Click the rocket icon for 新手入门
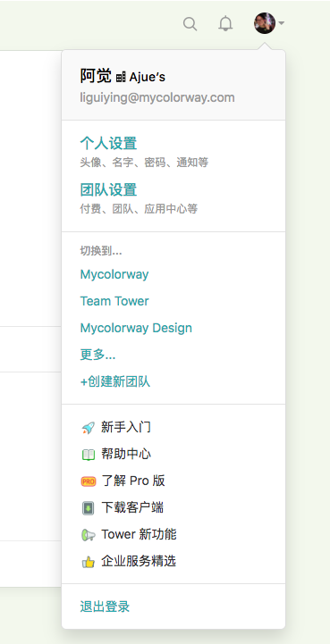The image size is (330, 644). click(x=88, y=428)
